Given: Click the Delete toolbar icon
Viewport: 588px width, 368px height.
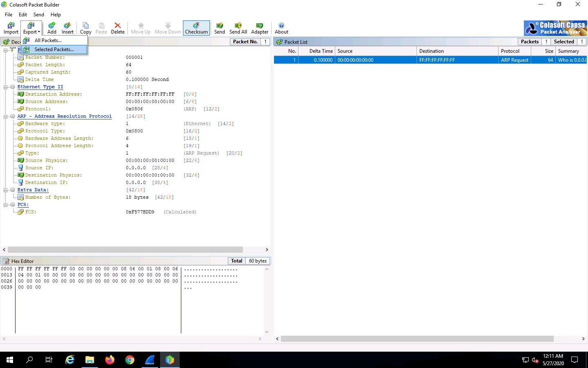Looking at the screenshot, I should click(118, 28).
